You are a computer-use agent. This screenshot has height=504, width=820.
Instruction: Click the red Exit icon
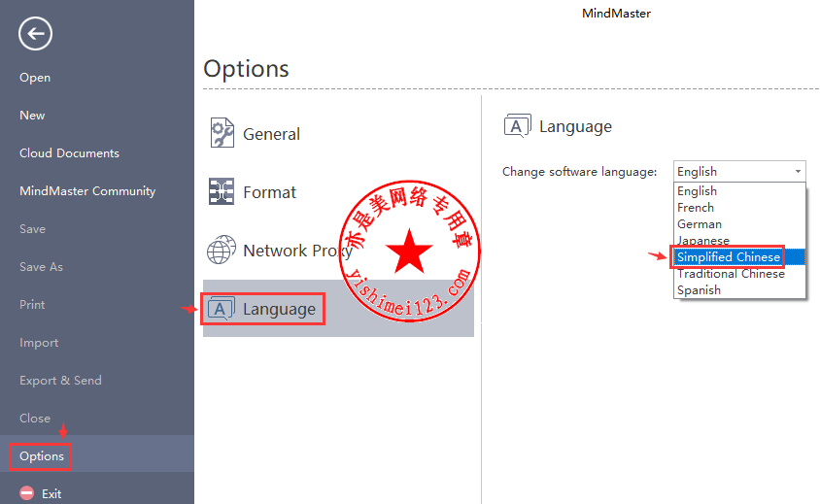tap(26, 493)
